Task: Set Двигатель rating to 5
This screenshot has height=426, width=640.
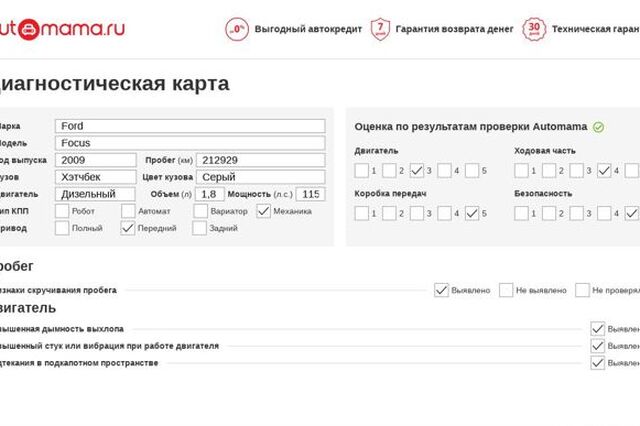Action: (x=472, y=171)
